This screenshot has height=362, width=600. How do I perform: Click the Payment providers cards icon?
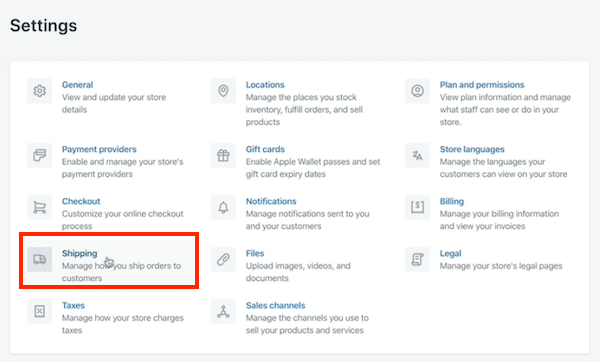click(x=39, y=155)
